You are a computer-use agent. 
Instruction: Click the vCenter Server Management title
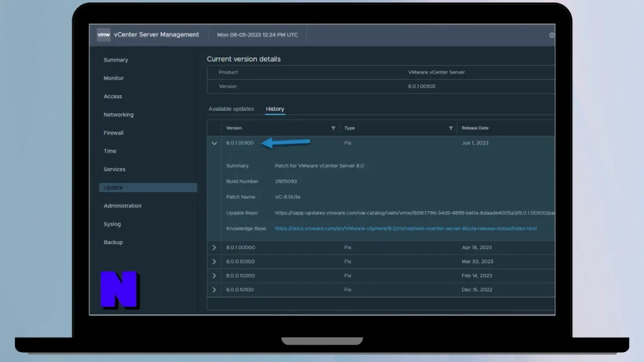coord(156,35)
